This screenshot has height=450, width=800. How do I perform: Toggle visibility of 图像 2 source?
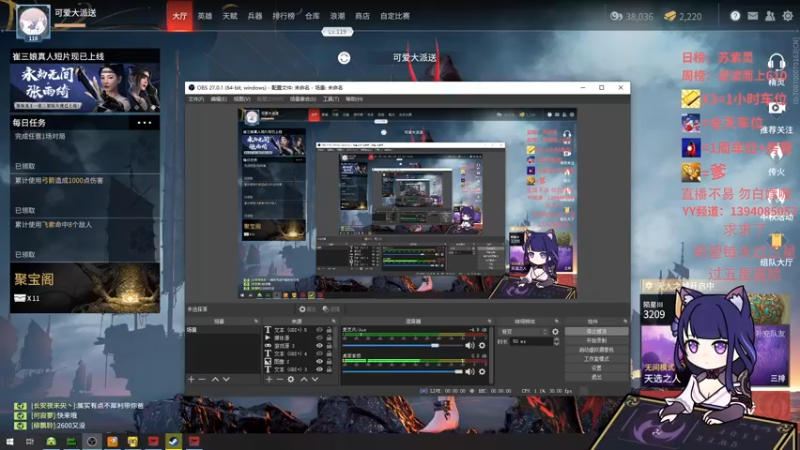coord(319,361)
